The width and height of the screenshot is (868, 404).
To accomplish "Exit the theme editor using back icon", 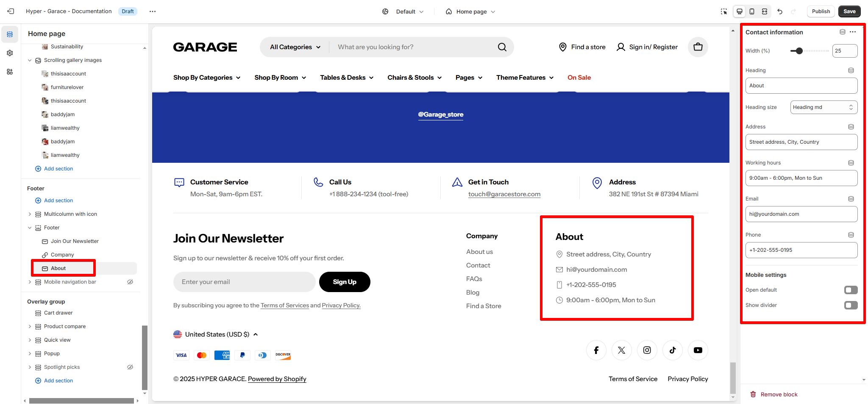I will (x=11, y=11).
